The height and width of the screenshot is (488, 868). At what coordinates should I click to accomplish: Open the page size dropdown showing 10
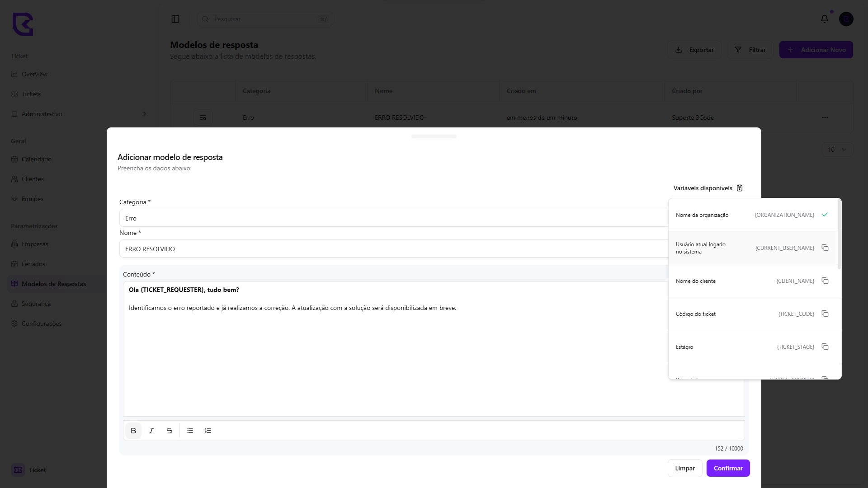tap(837, 150)
